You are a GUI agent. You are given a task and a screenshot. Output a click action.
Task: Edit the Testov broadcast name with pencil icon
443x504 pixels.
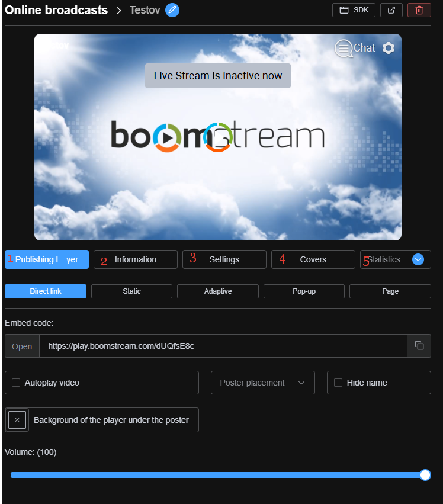click(172, 10)
